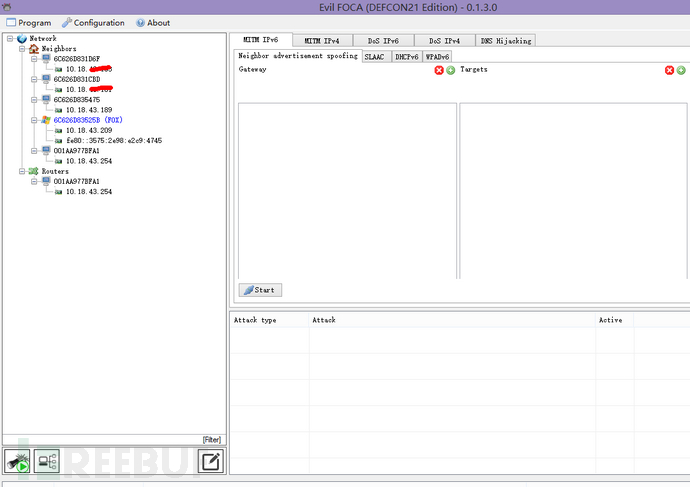Click computer icon of 001AA977BFA1 under Routers
The width and height of the screenshot is (690, 487).
(46, 181)
